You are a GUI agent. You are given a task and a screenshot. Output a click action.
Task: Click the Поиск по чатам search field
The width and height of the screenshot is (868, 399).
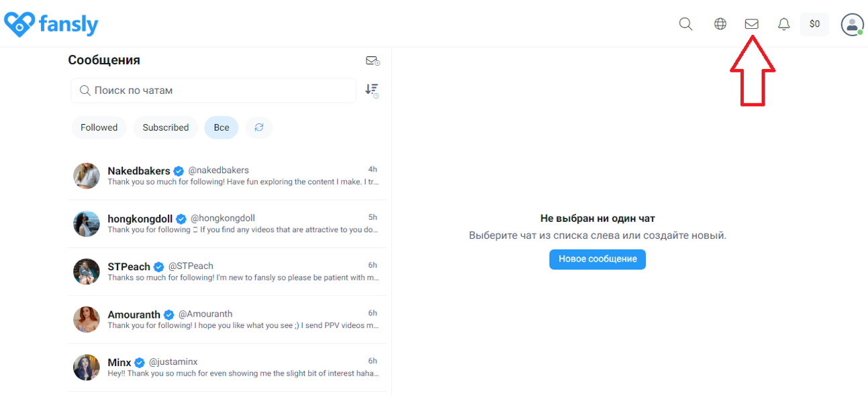pos(213,91)
